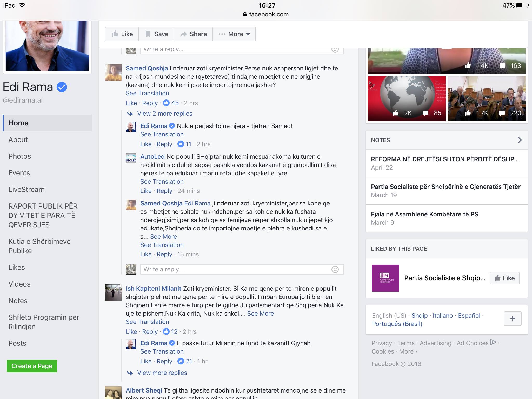Image resolution: width=532 pixels, height=399 pixels.
Task: Open Samed Qoshja's name on the top comment
Action: (147, 68)
